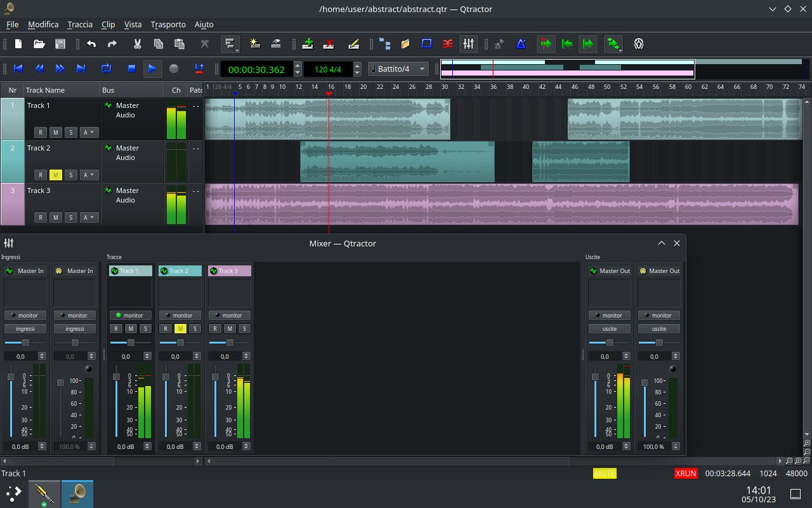Expand Track 3 automation menu arrow
The image size is (812, 508).
pos(93,218)
